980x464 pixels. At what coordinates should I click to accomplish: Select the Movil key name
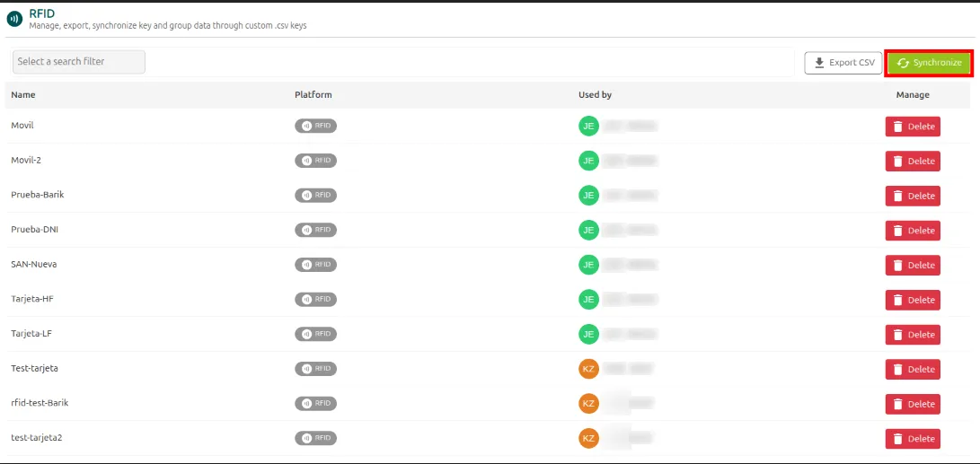tap(22, 126)
